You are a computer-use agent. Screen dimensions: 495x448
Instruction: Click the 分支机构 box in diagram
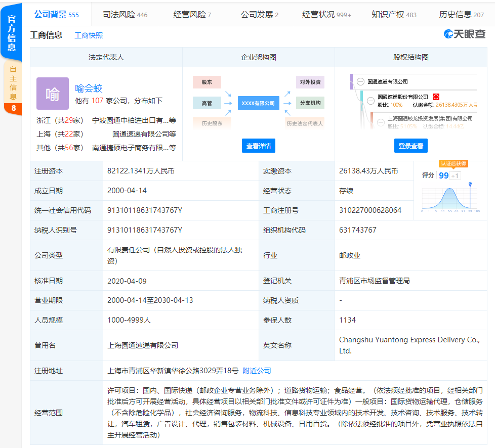point(310,103)
